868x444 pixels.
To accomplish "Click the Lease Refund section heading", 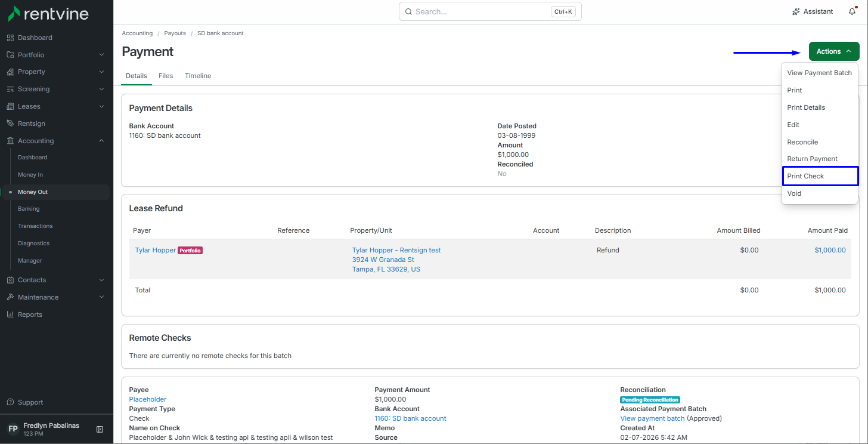I will point(156,208).
